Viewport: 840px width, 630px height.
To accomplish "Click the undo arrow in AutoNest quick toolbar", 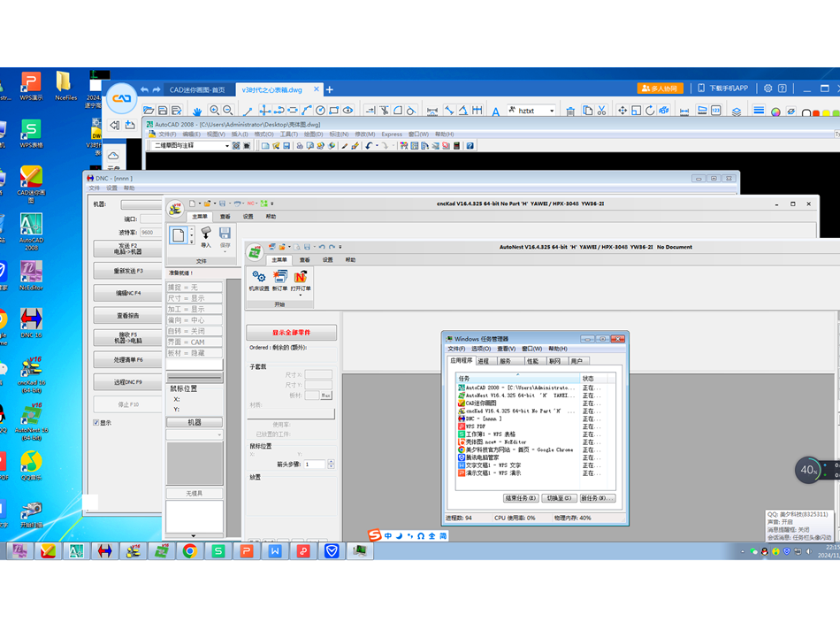I will pos(322,247).
